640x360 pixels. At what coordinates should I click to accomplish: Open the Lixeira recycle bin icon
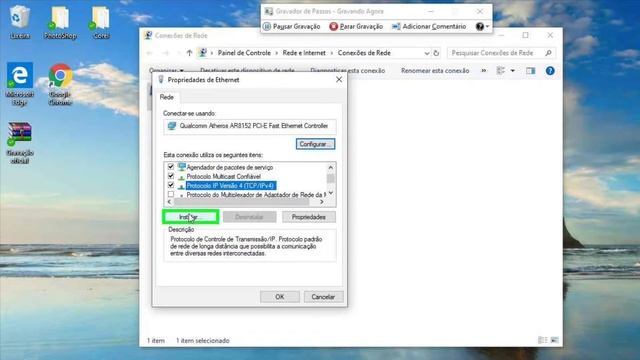(x=20, y=22)
